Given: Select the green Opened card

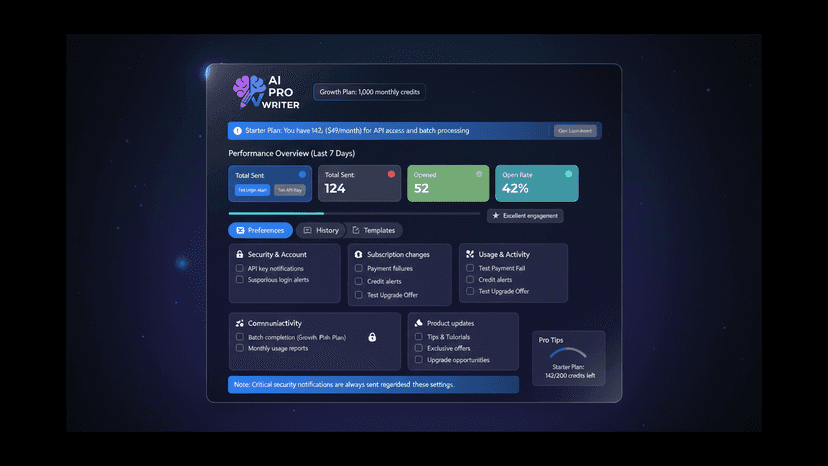Looking at the screenshot, I should (448, 183).
